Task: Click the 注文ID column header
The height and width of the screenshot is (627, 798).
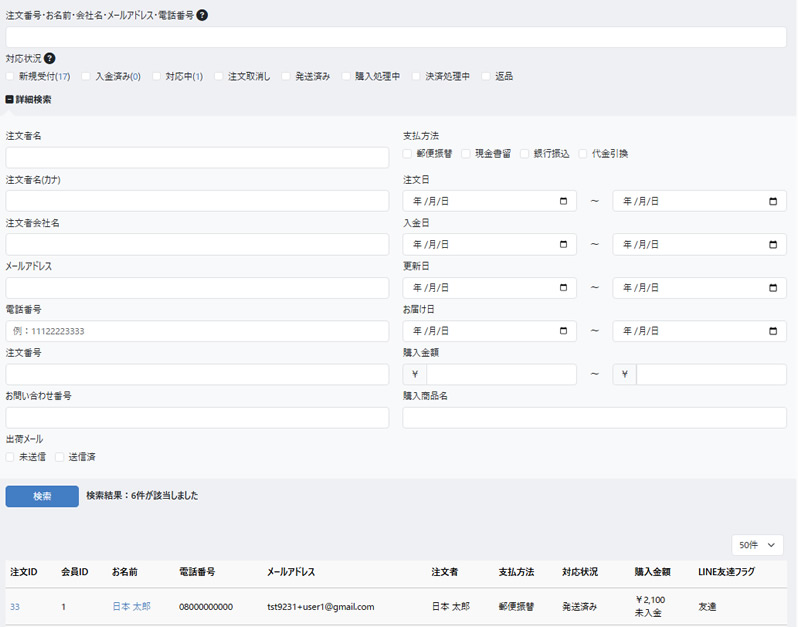Action: [x=23, y=572]
